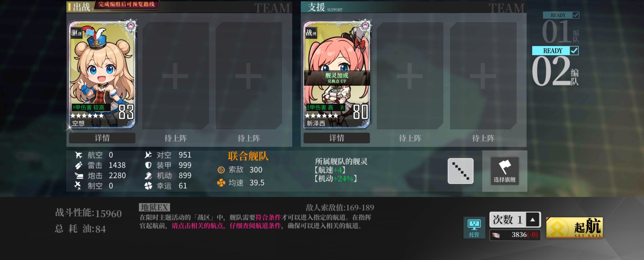Image resolution: width=644 pixels, height=260 pixels.
Task: Click the diagonal formation icon button
Action: [x=460, y=171]
